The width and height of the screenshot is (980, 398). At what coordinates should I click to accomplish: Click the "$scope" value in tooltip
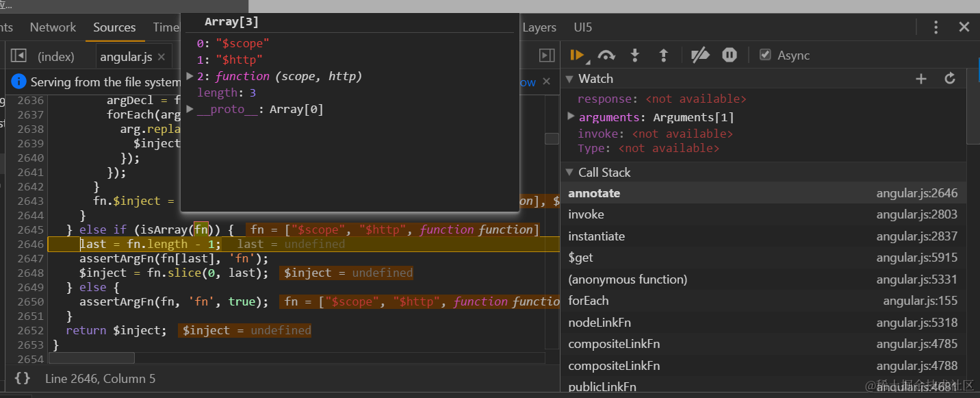click(242, 43)
